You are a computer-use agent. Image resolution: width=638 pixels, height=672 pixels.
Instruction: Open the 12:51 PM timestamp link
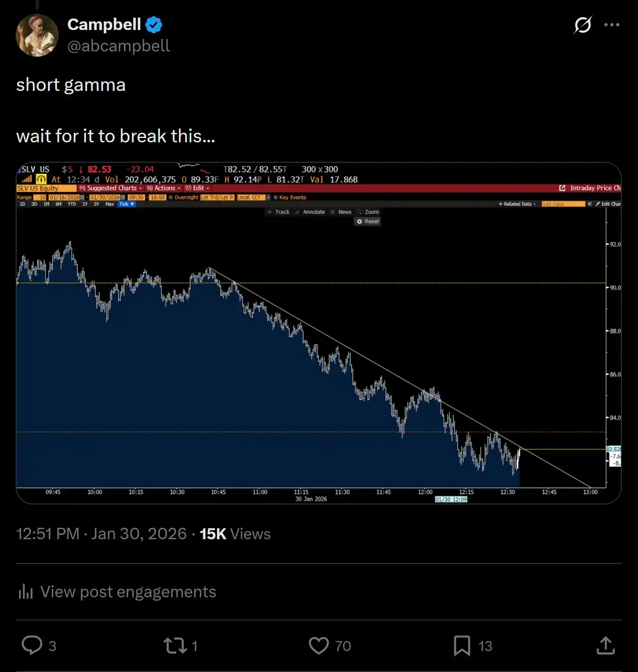coord(48,534)
